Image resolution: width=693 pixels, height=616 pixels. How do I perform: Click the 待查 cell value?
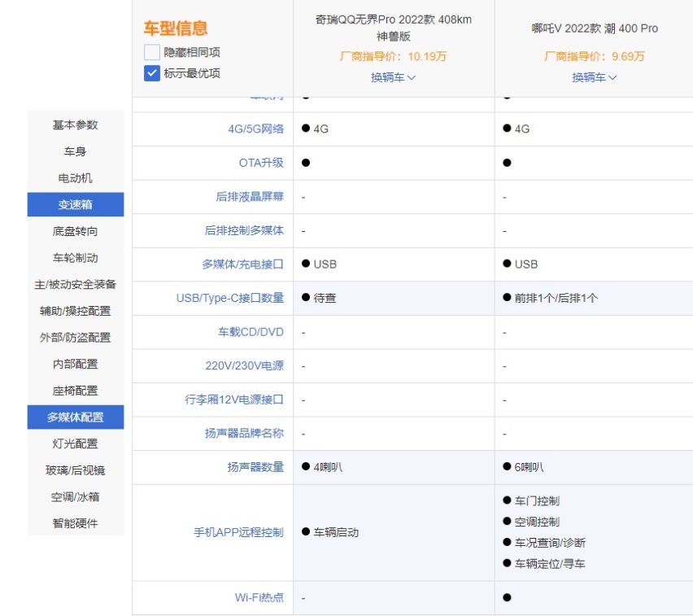click(x=325, y=298)
